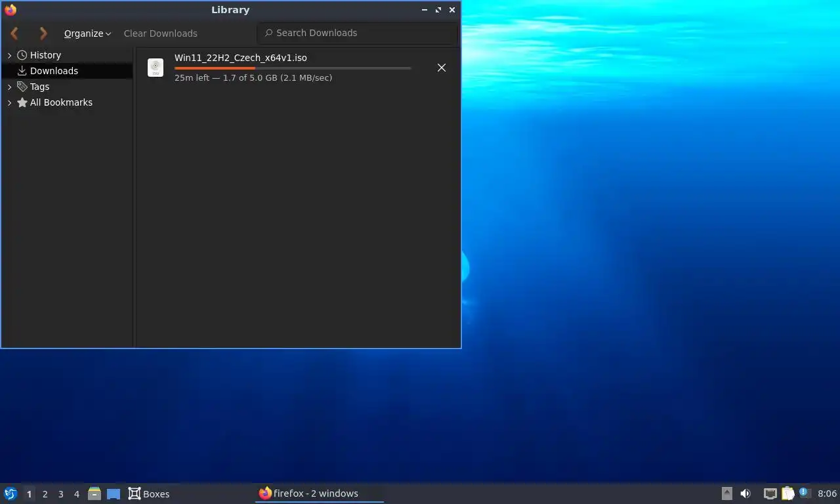Maximize the Library window

coord(438,10)
